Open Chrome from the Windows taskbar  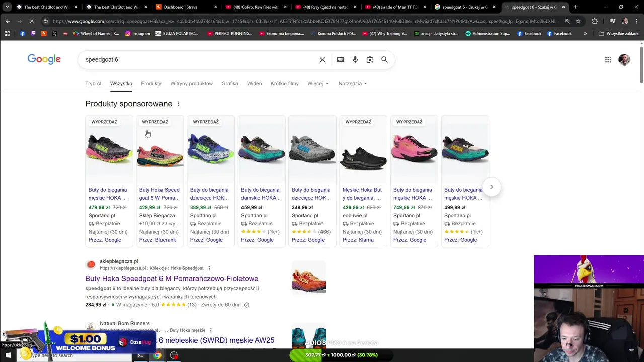(157, 355)
